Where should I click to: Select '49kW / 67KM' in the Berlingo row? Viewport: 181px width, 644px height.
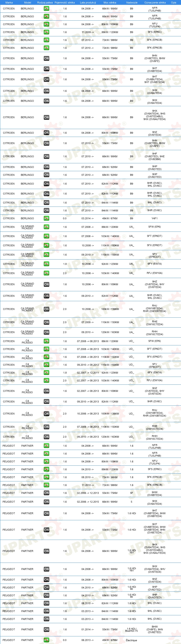pyautogui.click(x=110, y=219)
